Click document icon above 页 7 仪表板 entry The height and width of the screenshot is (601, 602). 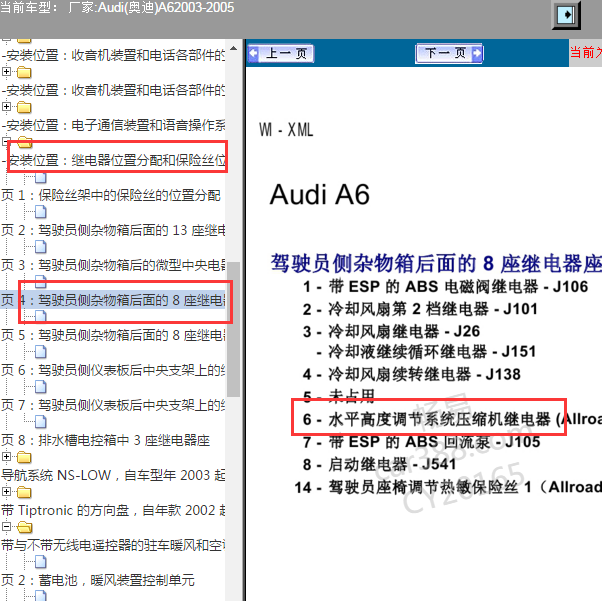(41, 386)
